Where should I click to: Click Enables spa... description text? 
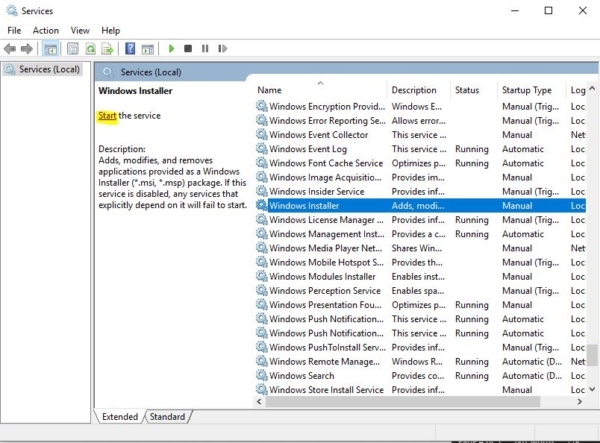click(x=417, y=291)
